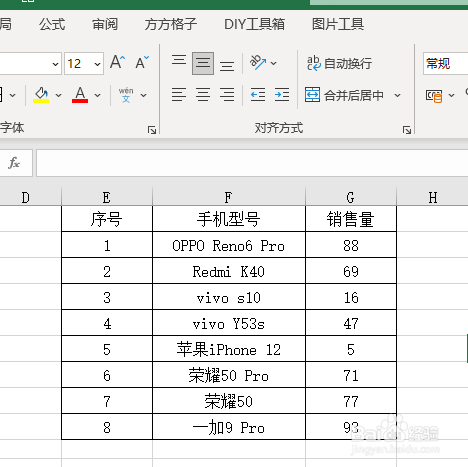Click 合并后居中 merge and center button
Image resolution: width=468 pixels, height=467 pixels.
tap(344, 95)
